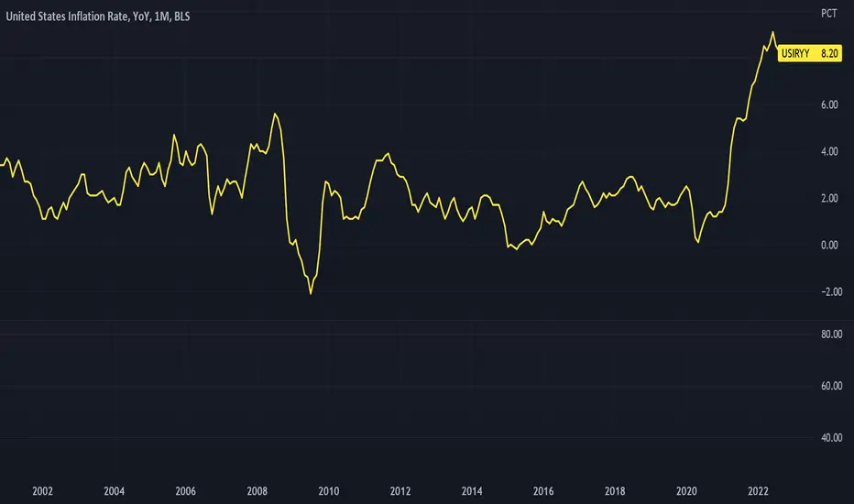854x504 pixels.
Task: Click the 2022 inflation peak on the line
Action: (772, 32)
